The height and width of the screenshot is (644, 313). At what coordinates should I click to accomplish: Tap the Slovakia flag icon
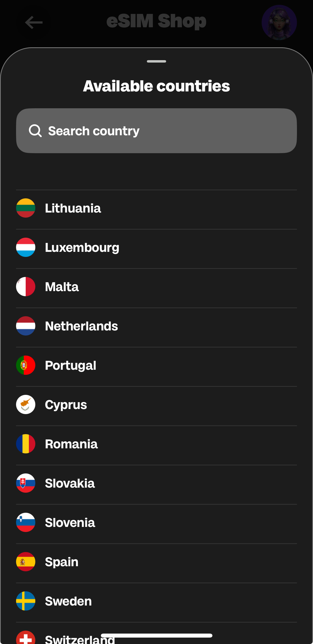pyautogui.click(x=26, y=483)
